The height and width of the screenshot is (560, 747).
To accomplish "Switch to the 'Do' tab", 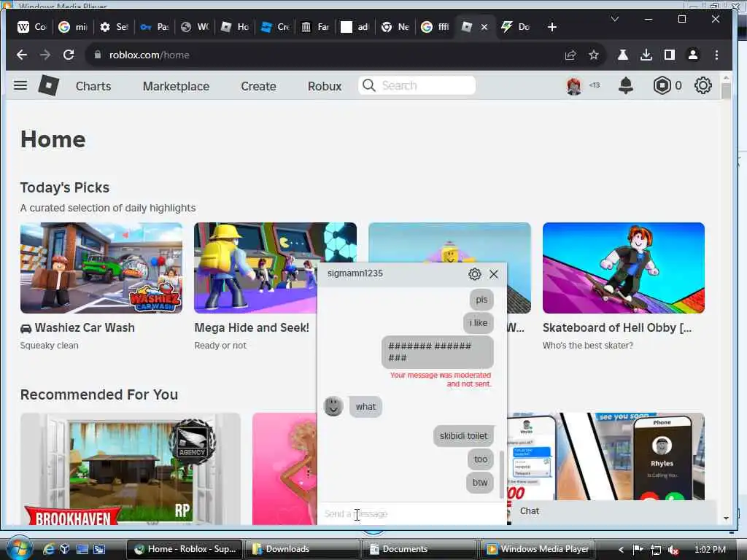I will coord(516,27).
